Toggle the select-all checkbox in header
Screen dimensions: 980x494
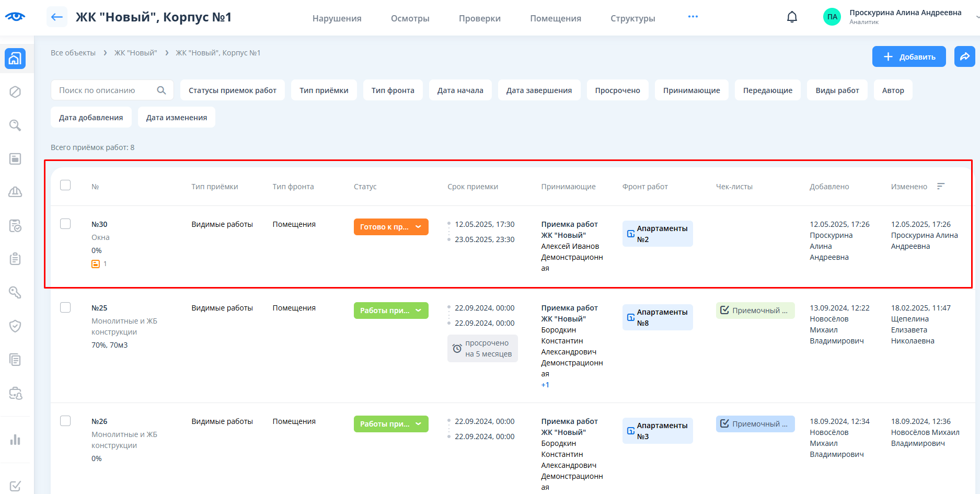pyautogui.click(x=65, y=185)
